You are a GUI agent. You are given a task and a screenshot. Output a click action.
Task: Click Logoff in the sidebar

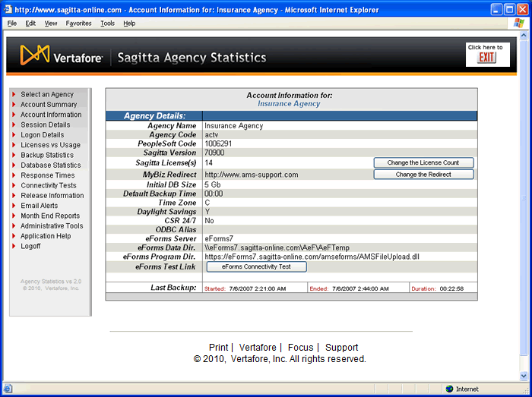(x=30, y=246)
